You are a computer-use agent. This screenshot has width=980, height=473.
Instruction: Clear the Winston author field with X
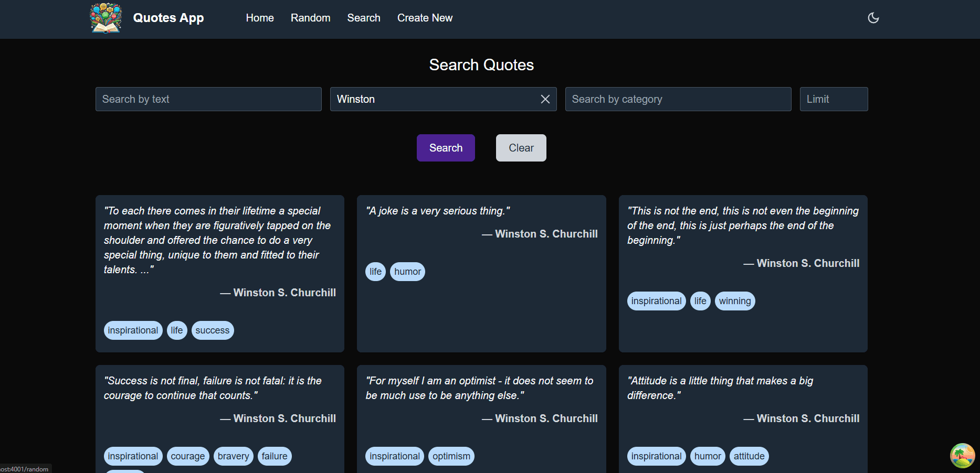point(545,99)
